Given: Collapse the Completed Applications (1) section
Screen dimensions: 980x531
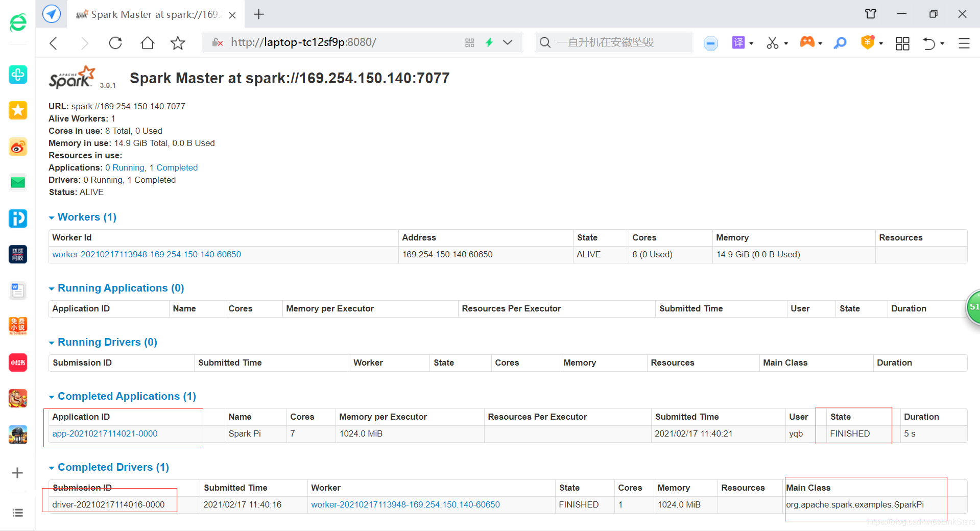Looking at the screenshot, I should click(x=122, y=396).
